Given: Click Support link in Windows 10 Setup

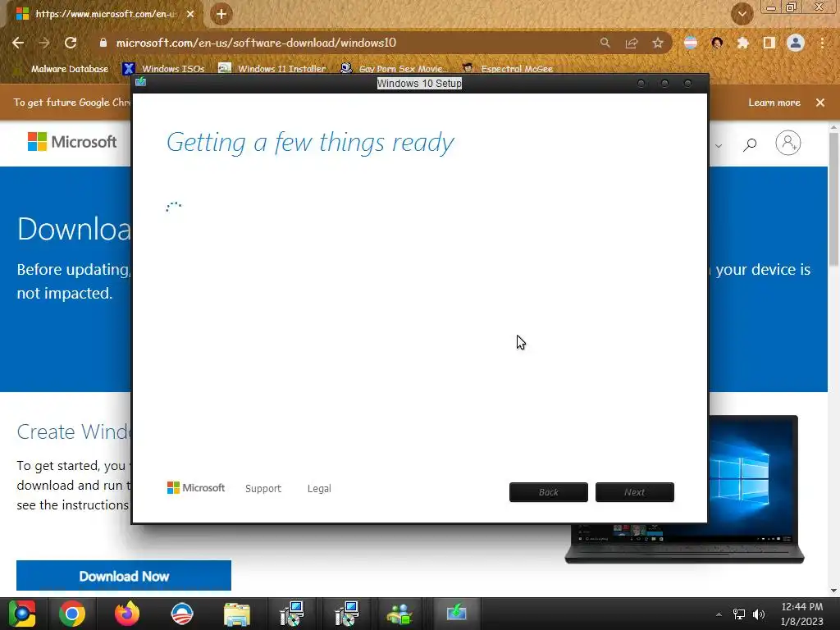Looking at the screenshot, I should coord(263,489).
